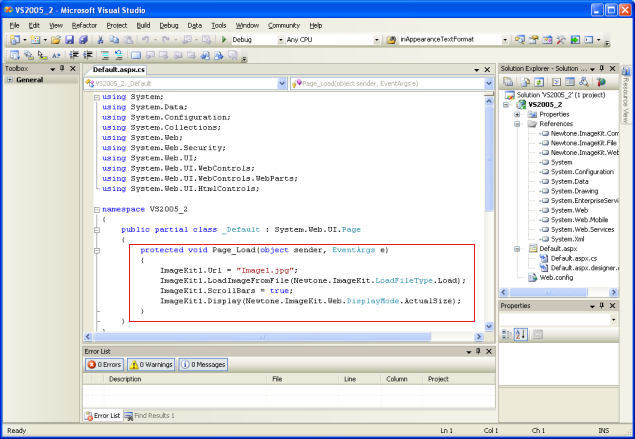Select the Default.aspx.cs document tab

pyautogui.click(x=118, y=70)
